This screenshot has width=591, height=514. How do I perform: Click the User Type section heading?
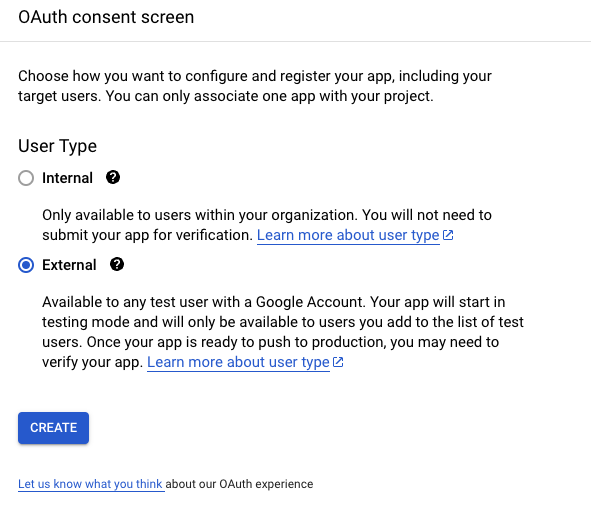point(57,146)
